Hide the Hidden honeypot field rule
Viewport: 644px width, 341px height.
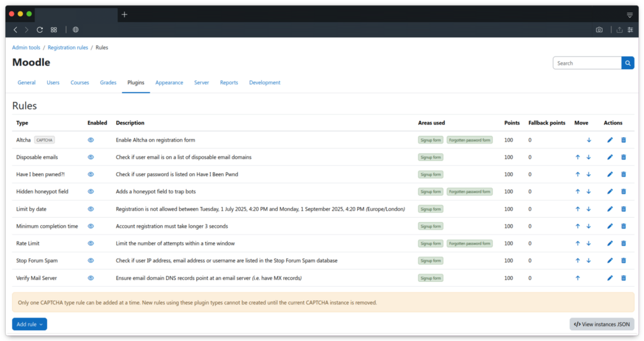(91, 192)
